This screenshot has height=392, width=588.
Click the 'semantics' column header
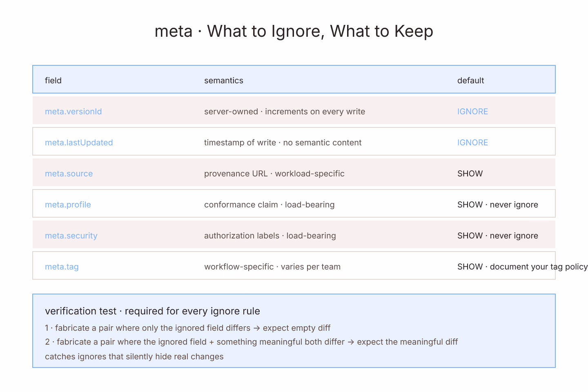pos(224,80)
